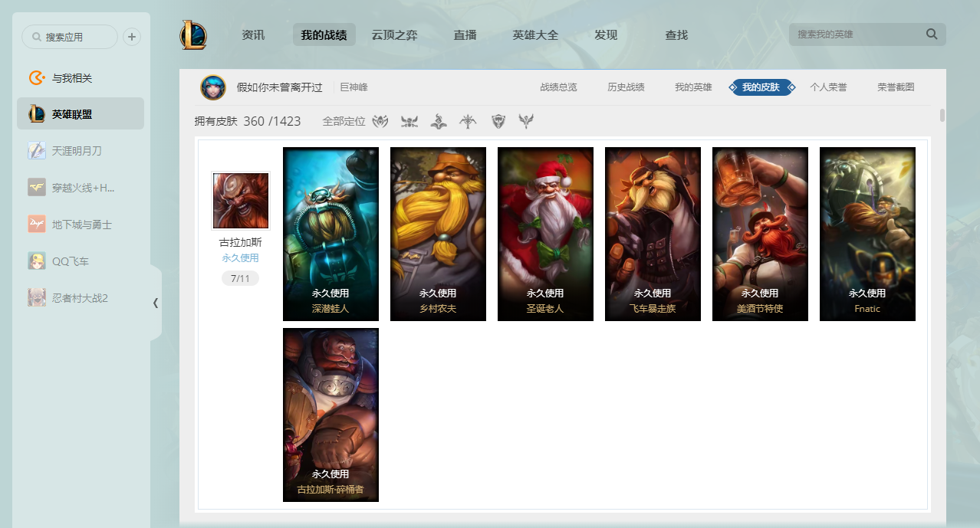The image size is (980, 528).
Task: Open the Fnatic skin card
Action: (867, 234)
